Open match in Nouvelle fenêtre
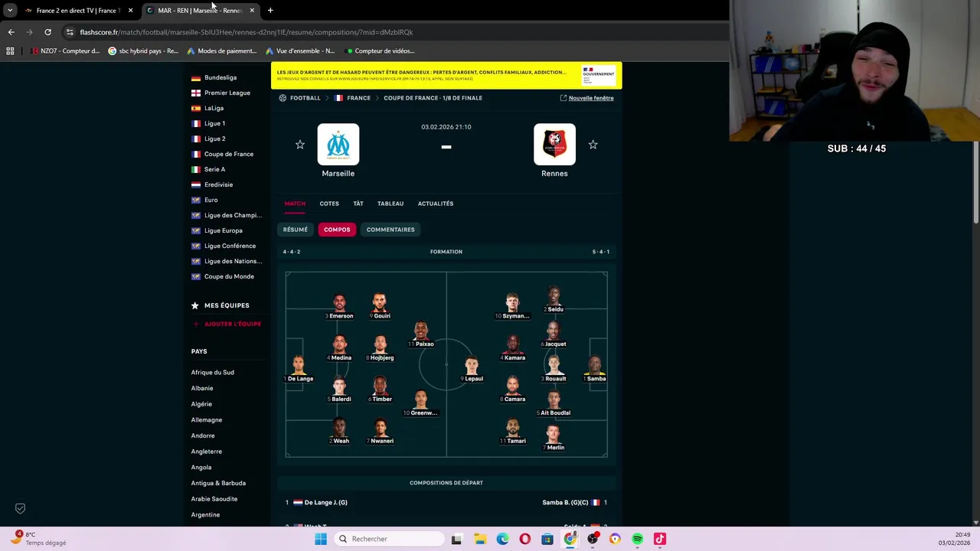The image size is (980, 551). 586,98
